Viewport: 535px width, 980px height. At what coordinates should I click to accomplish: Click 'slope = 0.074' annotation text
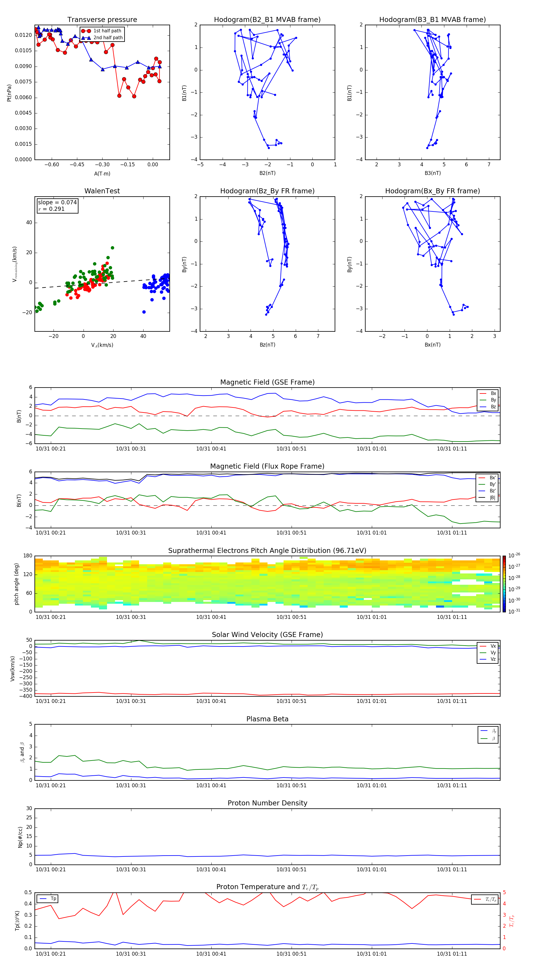point(57,203)
